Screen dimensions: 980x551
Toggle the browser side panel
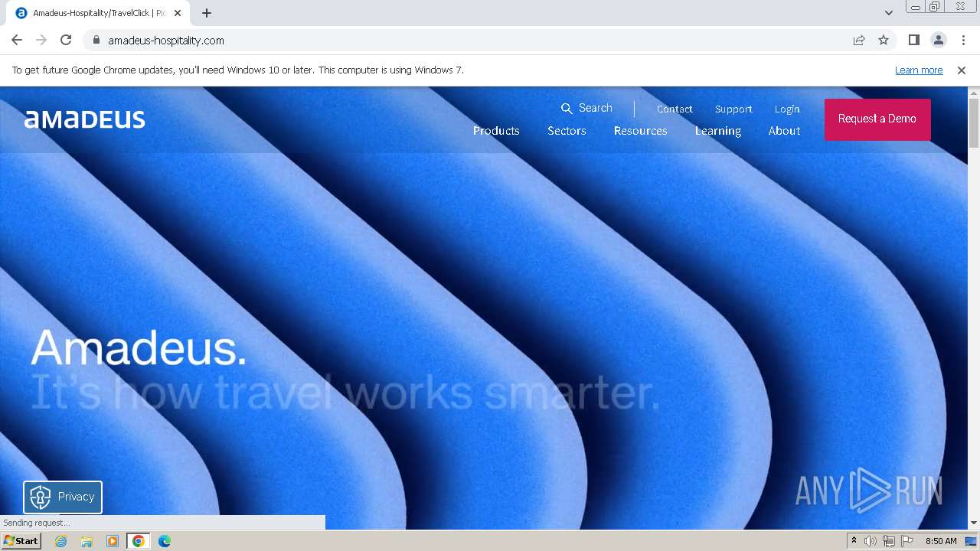(914, 40)
